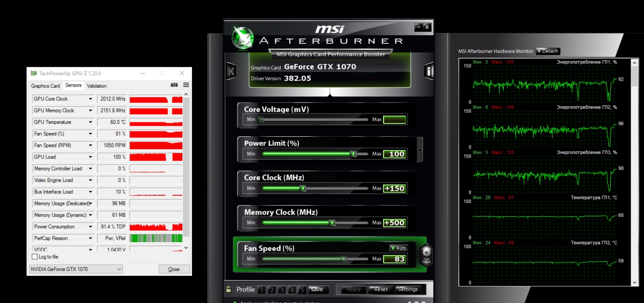Click Core Clock +150 value field
This screenshot has width=644, height=303.
click(395, 188)
